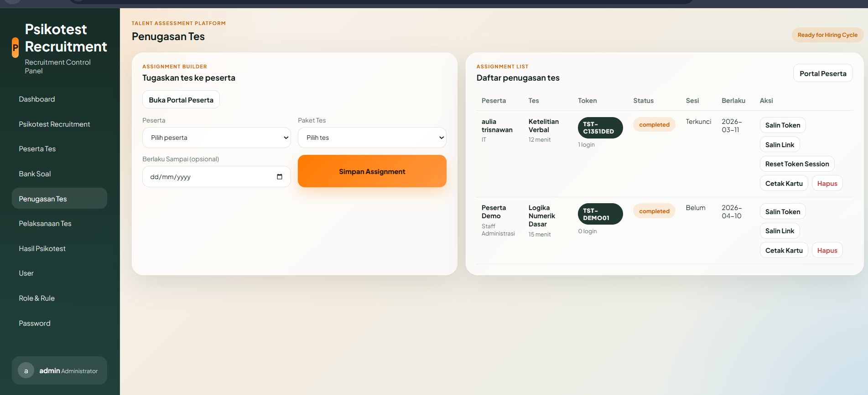Delete Peserta Demo assignment with Hapus
Viewport: 868px width, 395px height.
[827, 251]
